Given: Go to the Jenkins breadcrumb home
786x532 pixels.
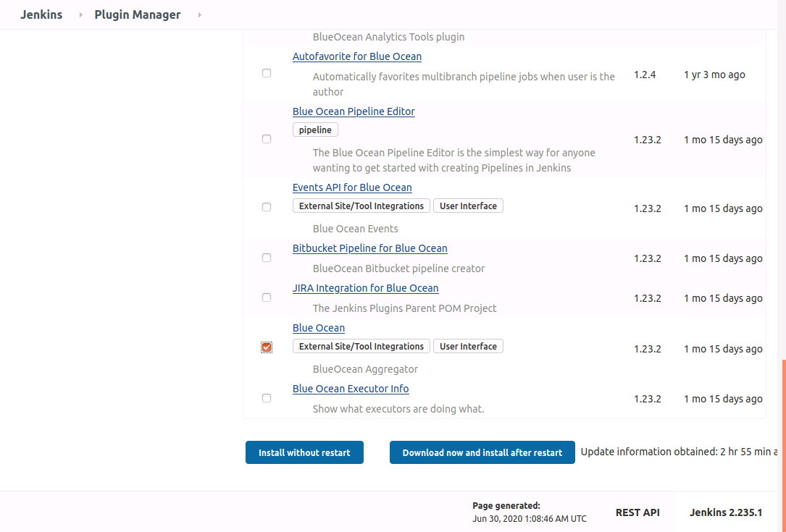Looking at the screenshot, I should point(41,14).
